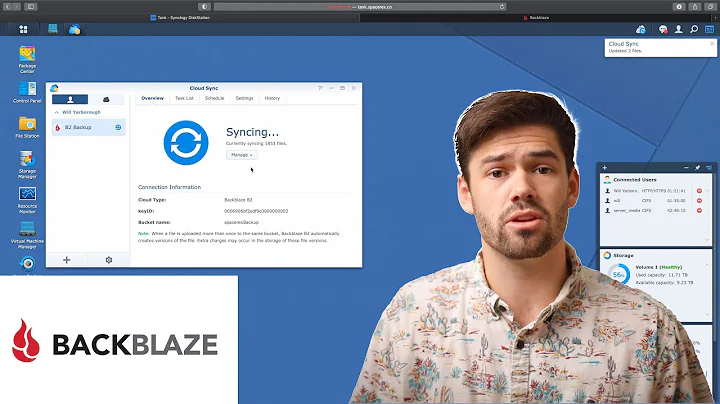Image resolution: width=720 pixels, height=404 pixels.
Task: Launch File Station from desktop
Action: (x=27, y=127)
